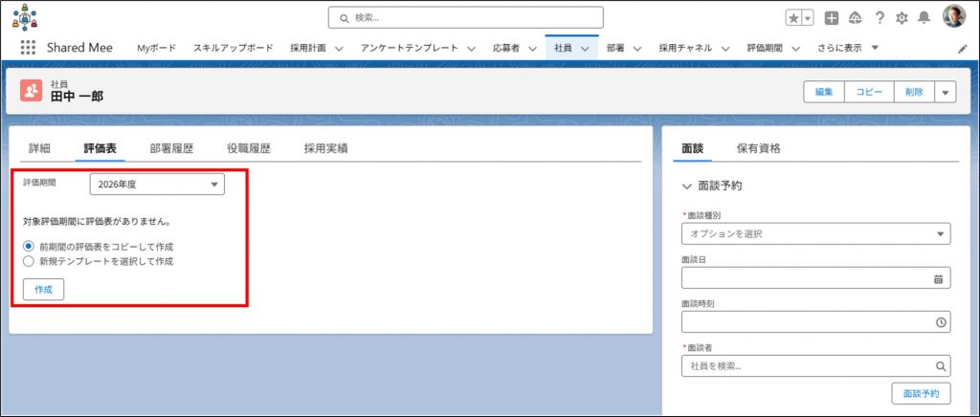Switch to the 保有資格 tab
The width and height of the screenshot is (980, 417).
pyautogui.click(x=758, y=148)
